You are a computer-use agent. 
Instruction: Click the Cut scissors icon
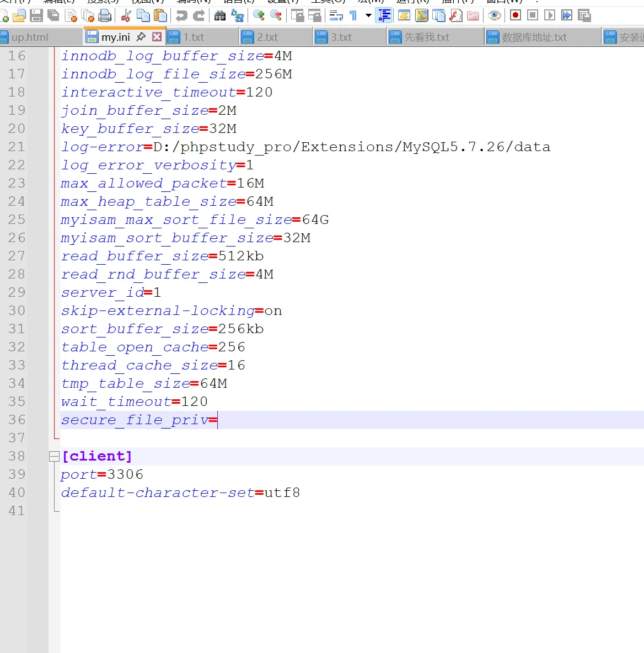point(126,15)
